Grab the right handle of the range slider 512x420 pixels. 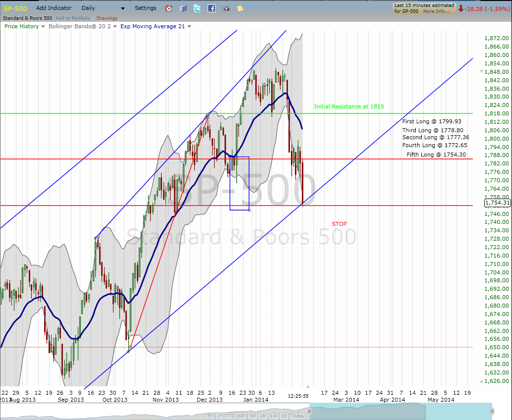pyautogui.click(x=492, y=411)
